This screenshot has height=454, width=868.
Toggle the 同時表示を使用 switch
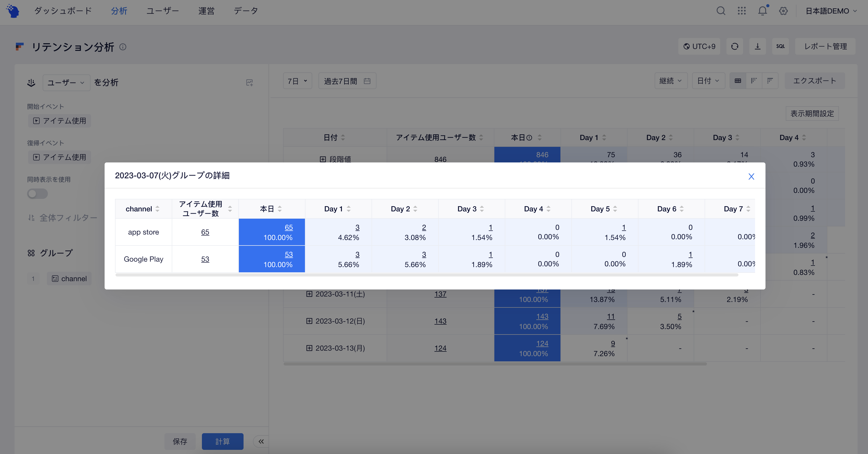(x=37, y=194)
